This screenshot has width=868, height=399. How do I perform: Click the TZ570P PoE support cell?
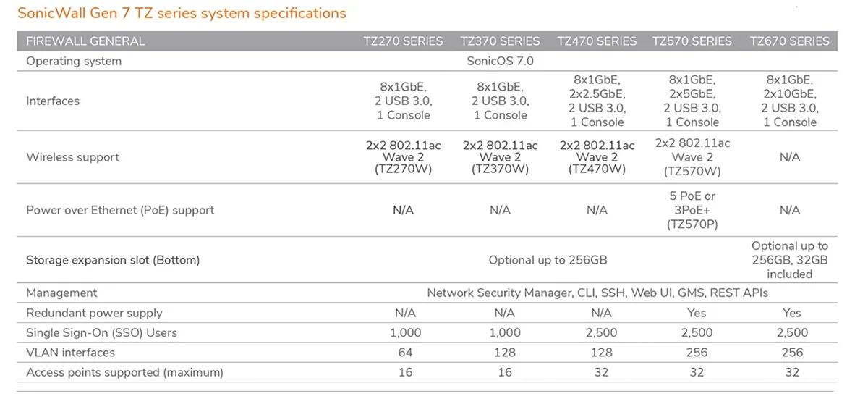(x=692, y=210)
